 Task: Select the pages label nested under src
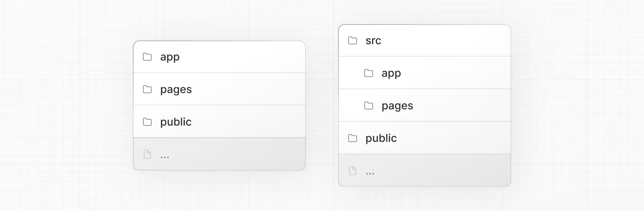click(x=397, y=106)
